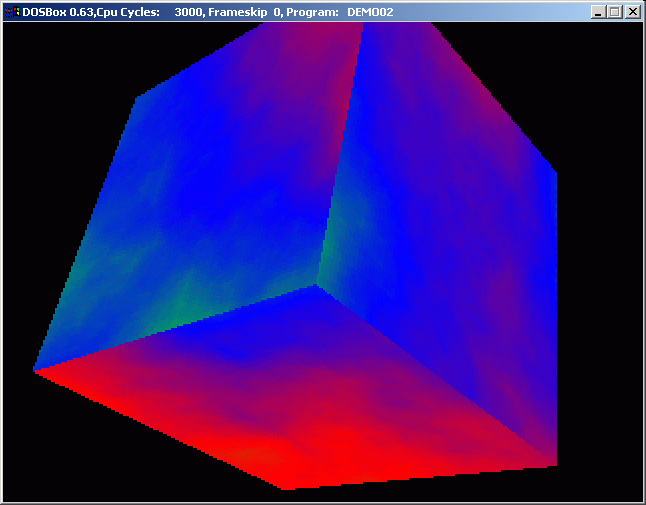Minimize the DOSBox window
The image size is (646, 505).
[x=599, y=12]
